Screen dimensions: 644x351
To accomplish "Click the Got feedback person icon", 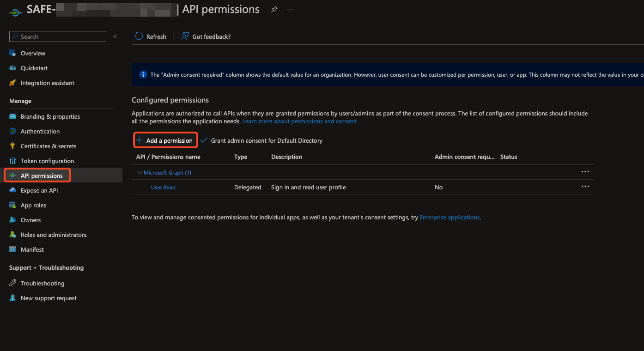I will tap(185, 36).
